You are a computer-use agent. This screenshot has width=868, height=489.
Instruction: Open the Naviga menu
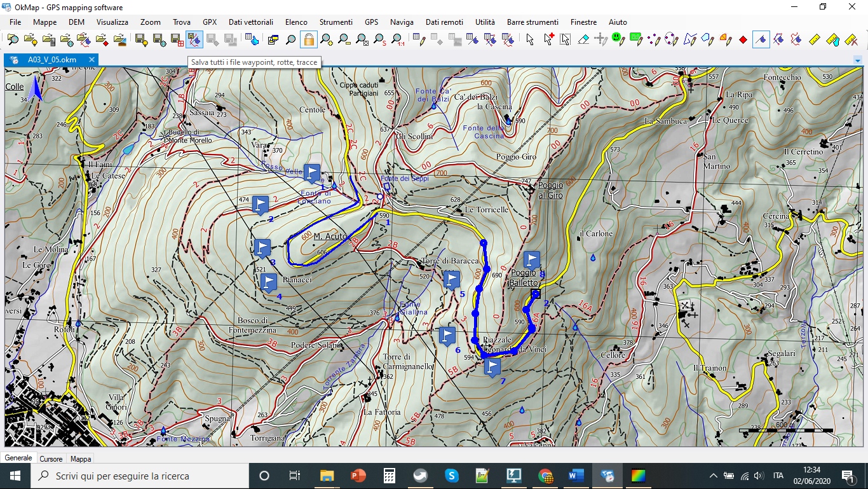402,22
